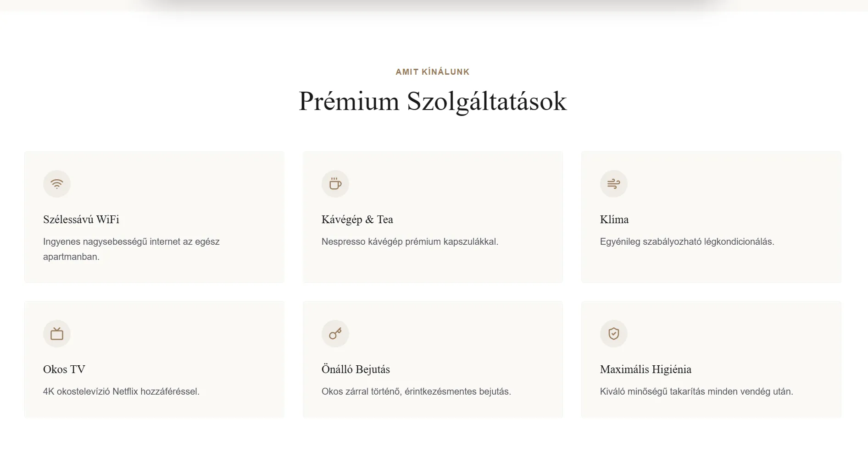The image size is (868, 473).
Task: Click the wind climate icon
Action: tap(614, 184)
